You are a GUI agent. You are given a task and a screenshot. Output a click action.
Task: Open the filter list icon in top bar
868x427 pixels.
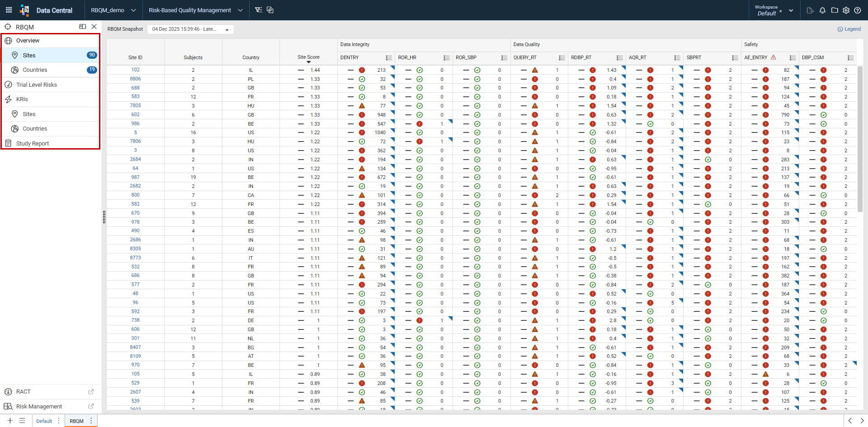[x=258, y=10]
